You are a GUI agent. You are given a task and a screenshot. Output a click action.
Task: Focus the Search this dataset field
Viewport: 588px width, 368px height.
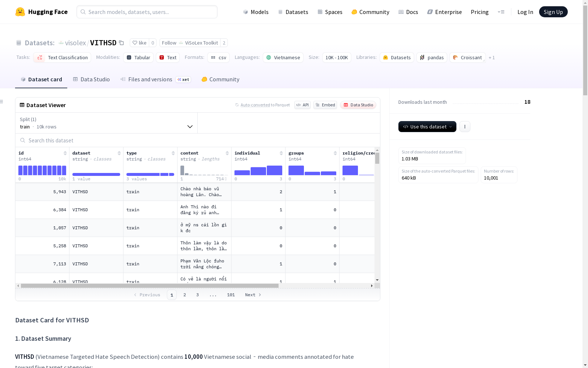pyautogui.click(x=198, y=140)
